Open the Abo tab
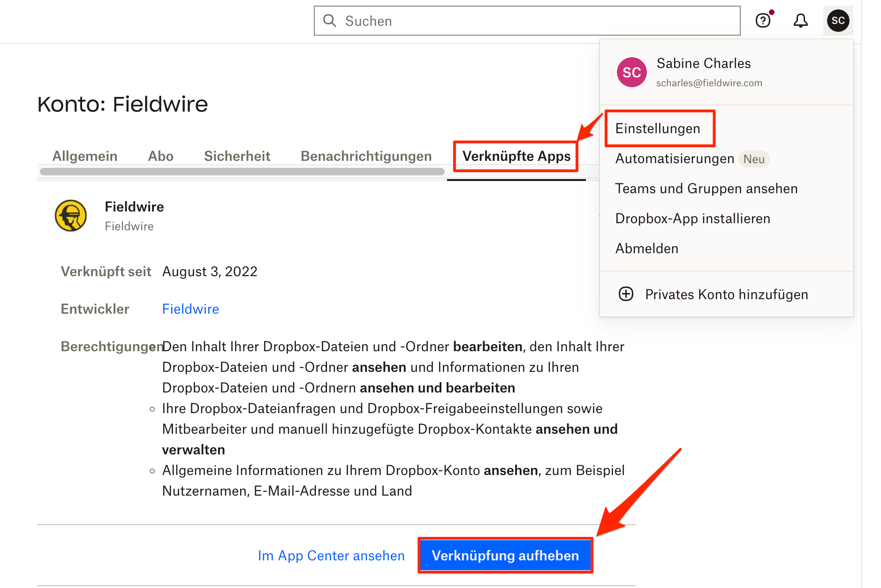The image size is (881, 588). pos(160,156)
